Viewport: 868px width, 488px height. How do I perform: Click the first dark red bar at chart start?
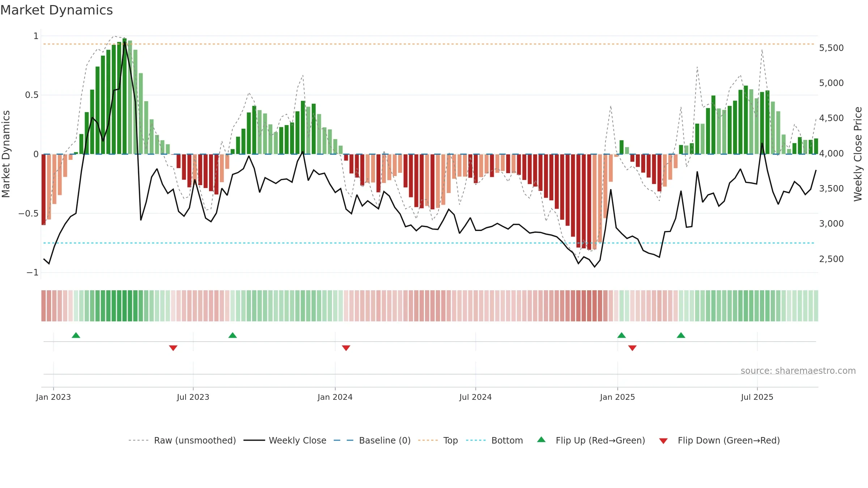[x=43, y=189]
